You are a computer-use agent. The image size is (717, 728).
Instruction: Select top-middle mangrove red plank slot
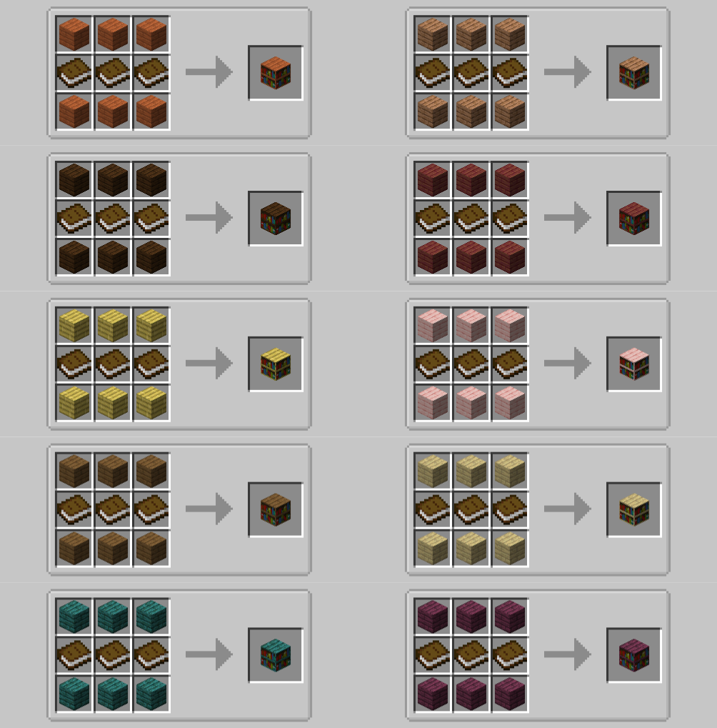[471, 179]
